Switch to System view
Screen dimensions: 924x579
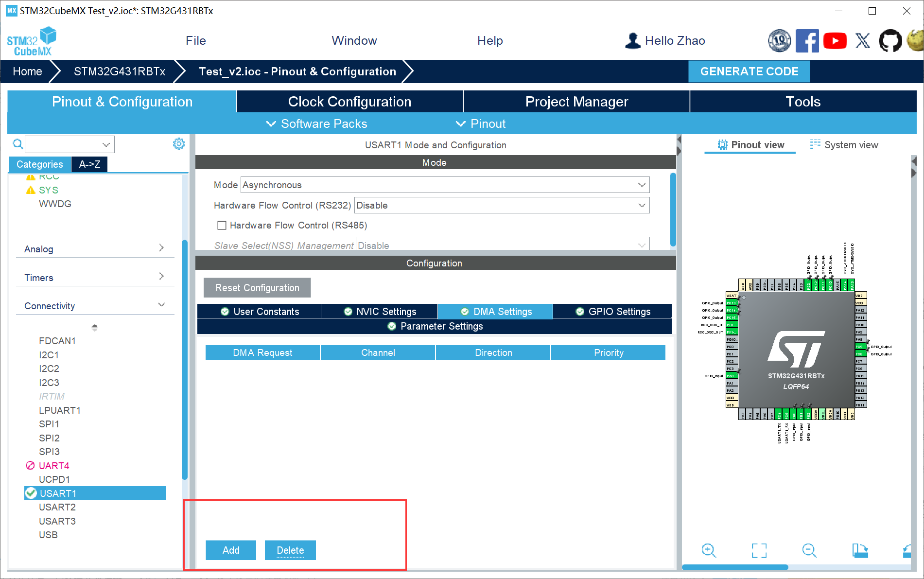[844, 145]
